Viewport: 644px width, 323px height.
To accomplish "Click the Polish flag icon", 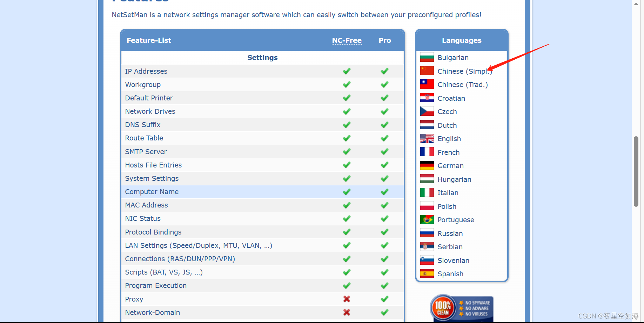I will point(427,206).
